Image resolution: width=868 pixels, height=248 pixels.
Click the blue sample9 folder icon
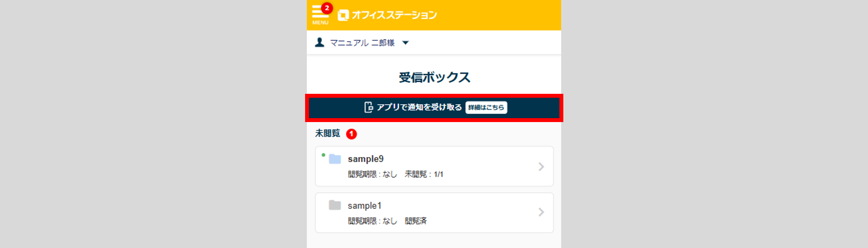click(335, 159)
